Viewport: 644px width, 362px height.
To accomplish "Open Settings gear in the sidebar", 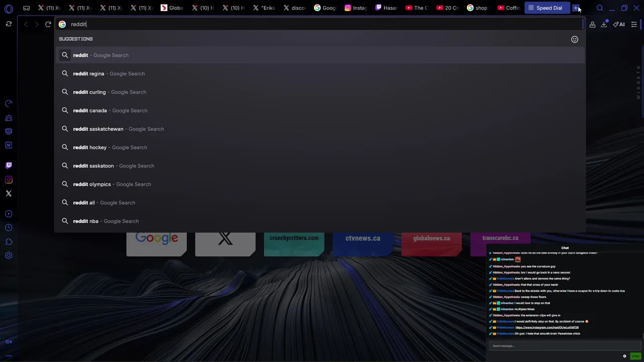I will [x=9, y=255].
